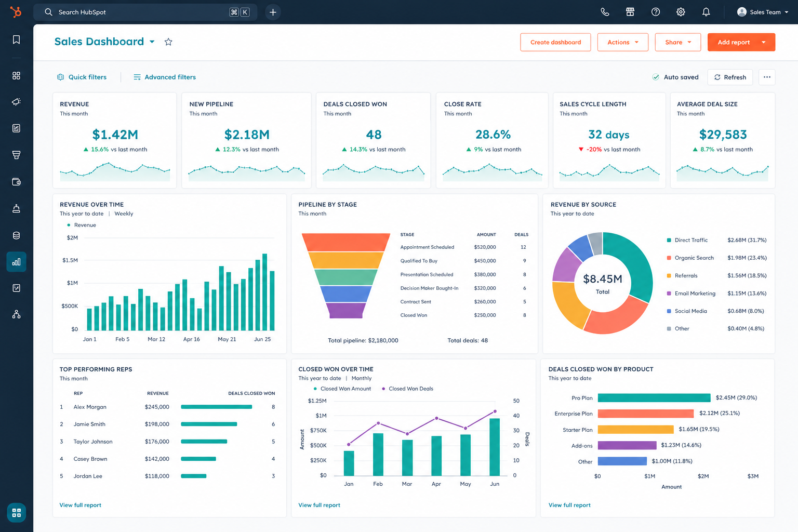Click the Direct Traffic legend swatch
Image resolution: width=798 pixels, height=532 pixels.
click(669, 240)
